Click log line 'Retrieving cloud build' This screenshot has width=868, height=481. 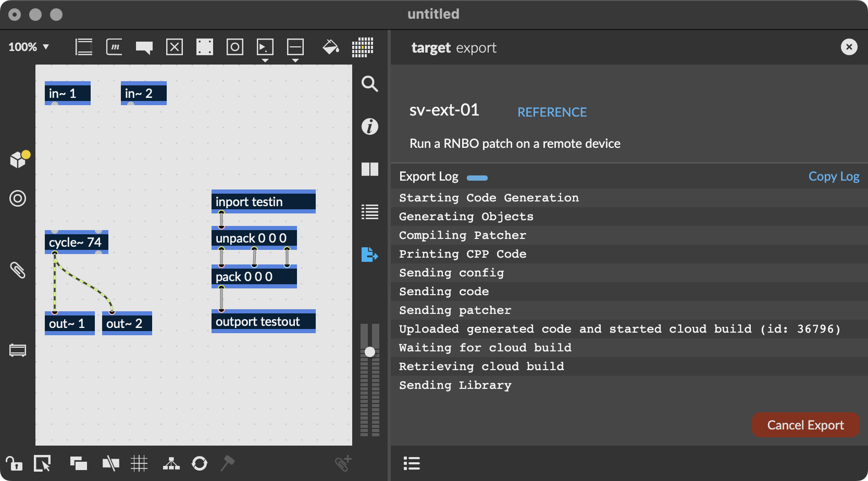coord(629,366)
